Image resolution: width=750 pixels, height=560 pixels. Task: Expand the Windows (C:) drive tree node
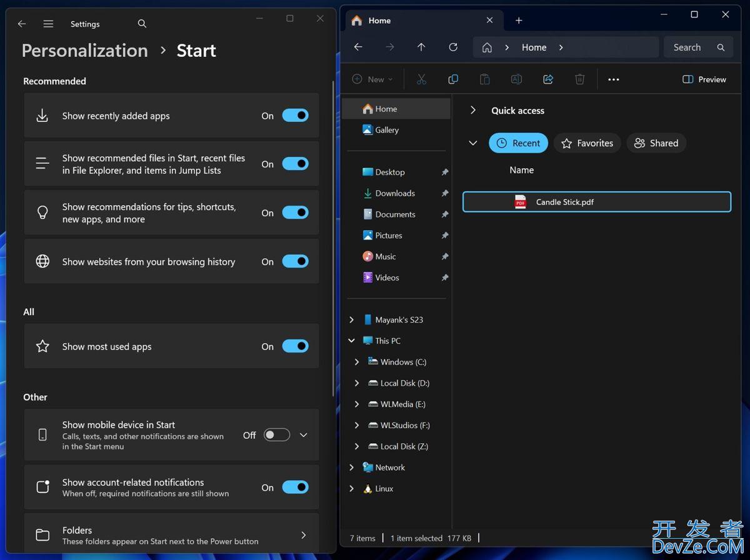click(357, 362)
